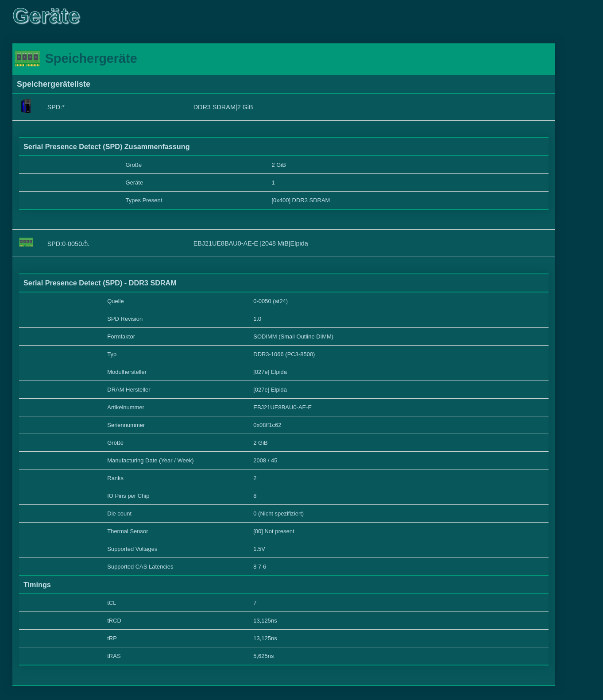The image size is (603, 700).
Task: Click the Modulhersteller value [027e] Elpida
Action: tap(270, 372)
